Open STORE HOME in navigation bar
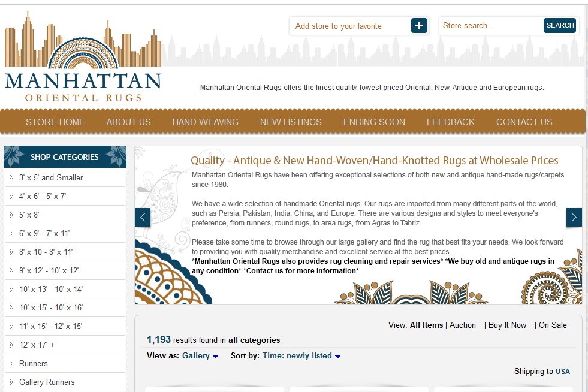This screenshot has height=392, width=588. pyautogui.click(x=55, y=122)
